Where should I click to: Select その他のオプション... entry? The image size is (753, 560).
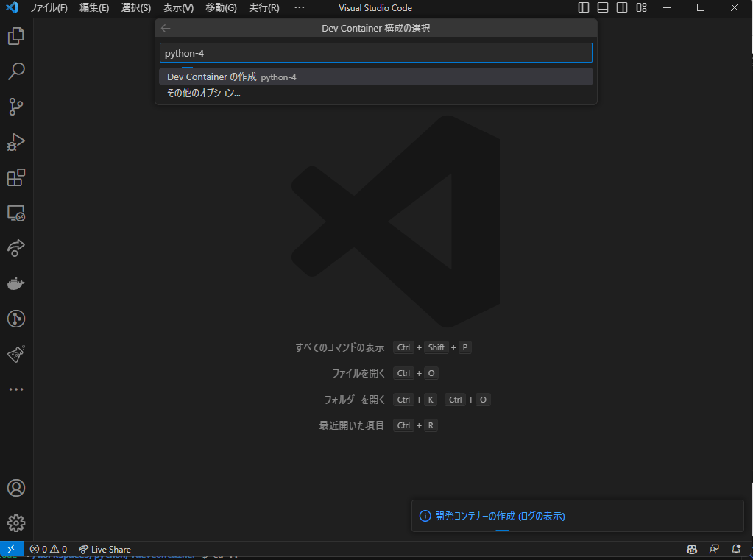[x=376, y=93]
